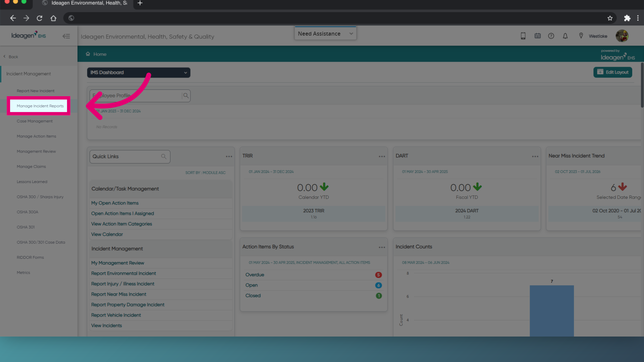Select the Edit Layout button
Image resolution: width=644 pixels, height=362 pixels.
[612, 72]
